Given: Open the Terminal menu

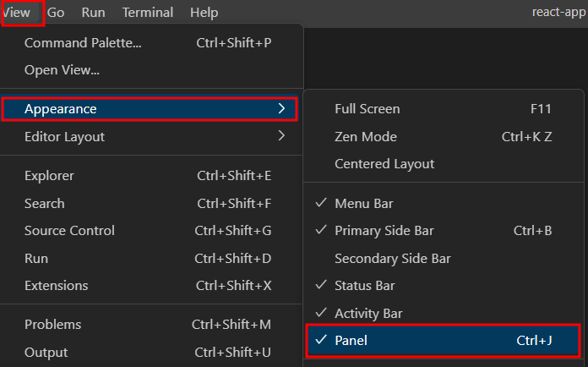Looking at the screenshot, I should 148,13.
